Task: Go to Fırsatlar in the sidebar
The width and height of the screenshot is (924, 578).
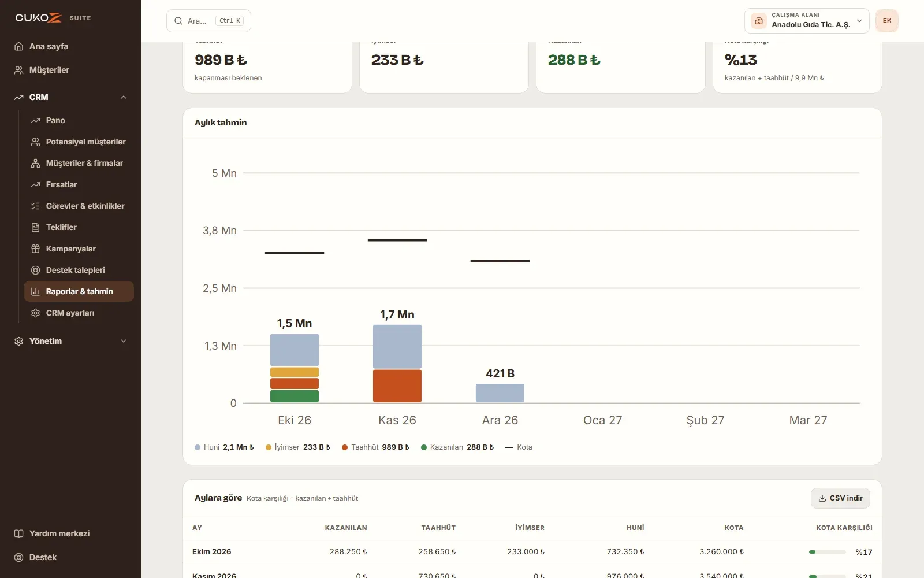Action: coord(79,184)
